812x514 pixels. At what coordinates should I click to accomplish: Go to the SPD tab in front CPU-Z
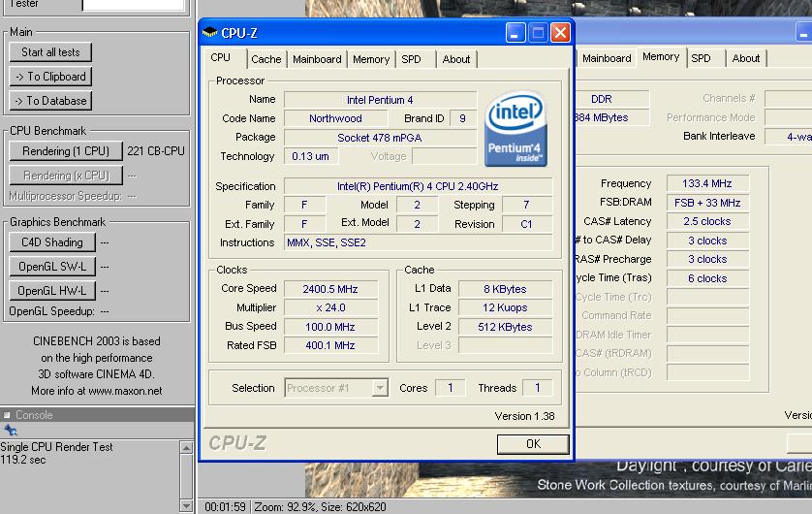click(x=411, y=59)
